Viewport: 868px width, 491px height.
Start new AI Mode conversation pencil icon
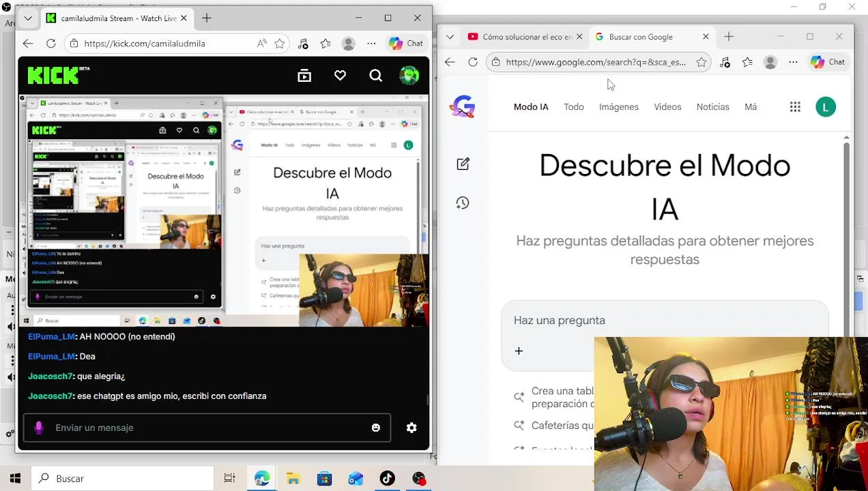tap(463, 164)
